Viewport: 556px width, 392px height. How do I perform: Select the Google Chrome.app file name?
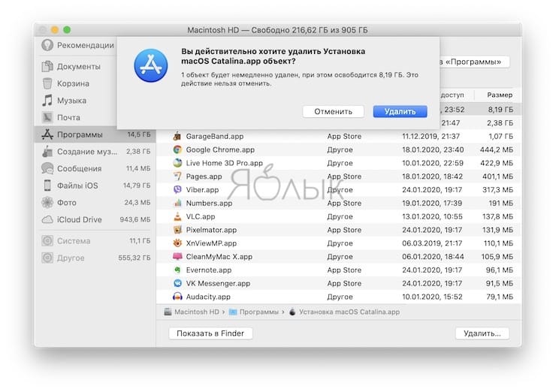tap(220, 149)
